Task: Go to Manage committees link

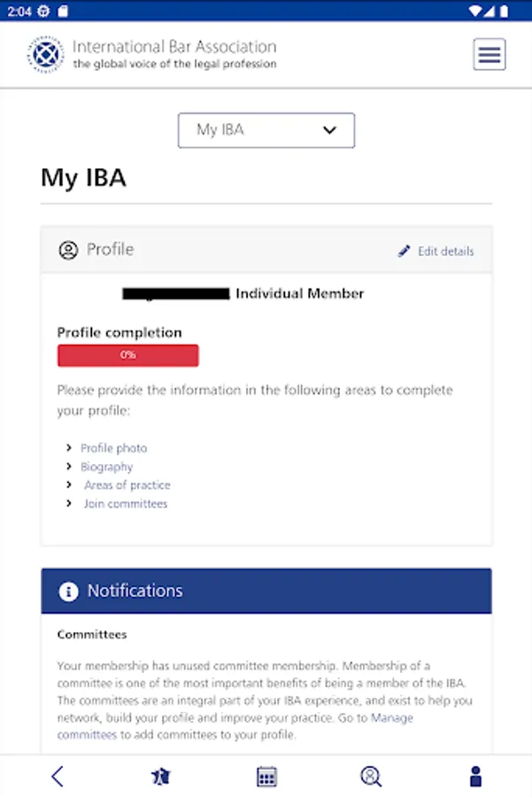Action: pyautogui.click(x=392, y=717)
